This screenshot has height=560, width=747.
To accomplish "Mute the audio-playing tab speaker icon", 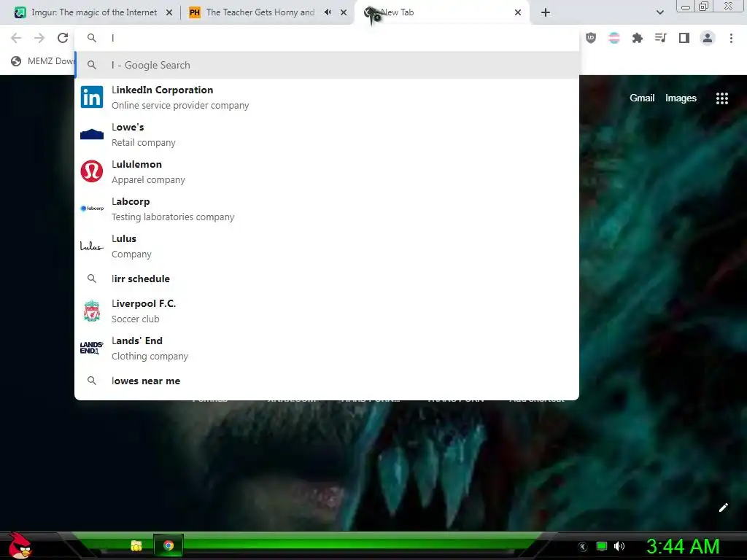I will [x=328, y=12].
